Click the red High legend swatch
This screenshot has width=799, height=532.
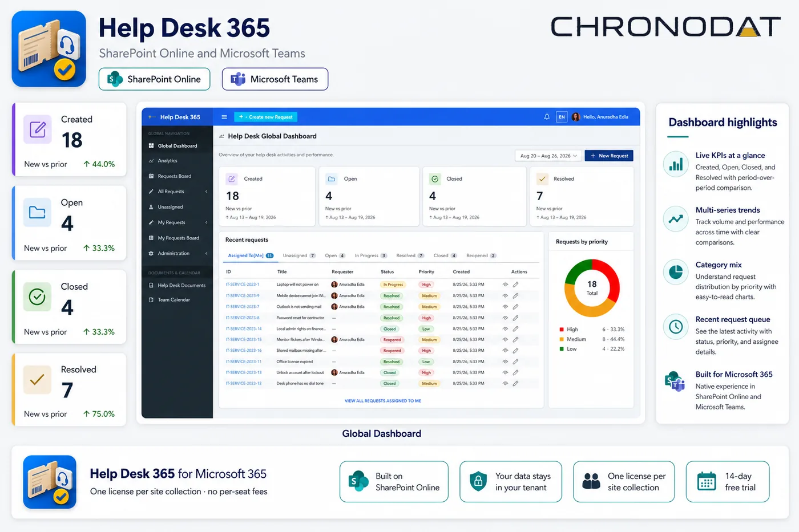coord(562,330)
